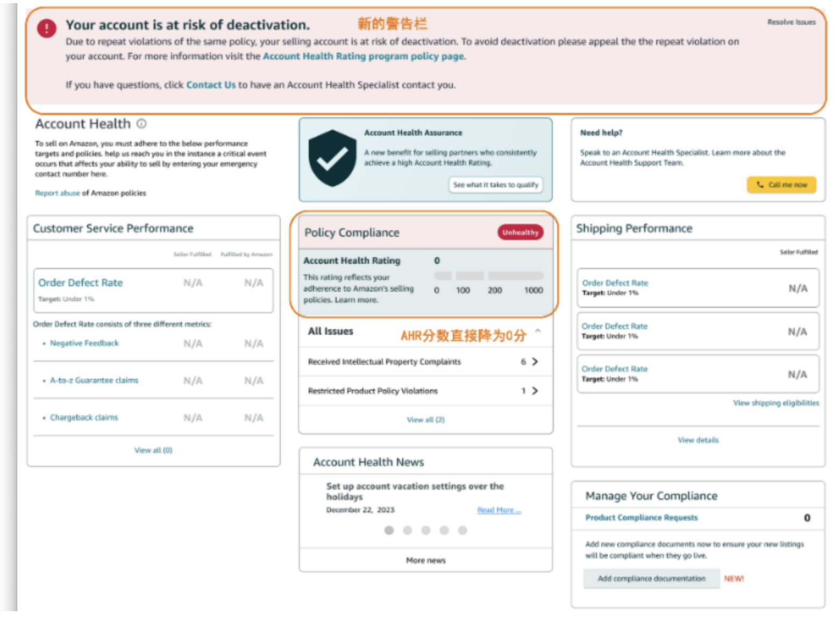Click View shipping eligibilities link
The height and width of the screenshot is (622, 840).
click(x=776, y=403)
